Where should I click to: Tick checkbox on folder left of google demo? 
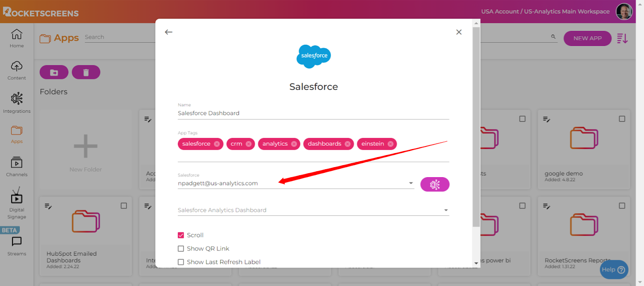[522, 119]
